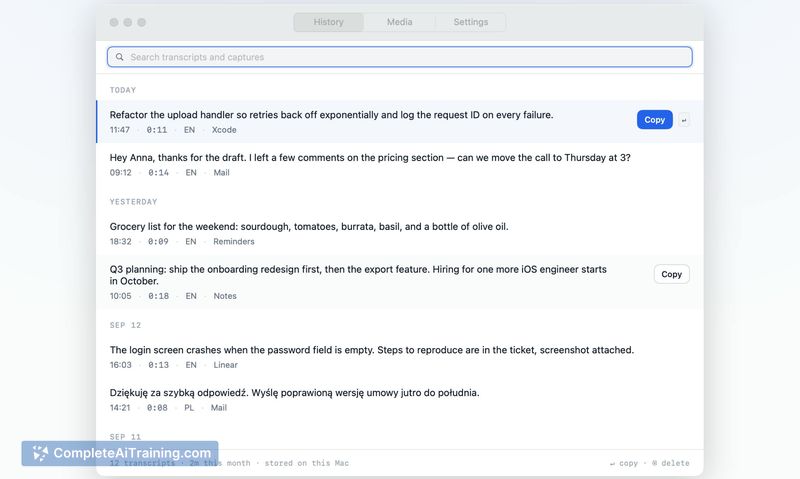This screenshot has width=800, height=479.
Task: Click the PL language tag
Action: pyautogui.click(x=189, y=408)
